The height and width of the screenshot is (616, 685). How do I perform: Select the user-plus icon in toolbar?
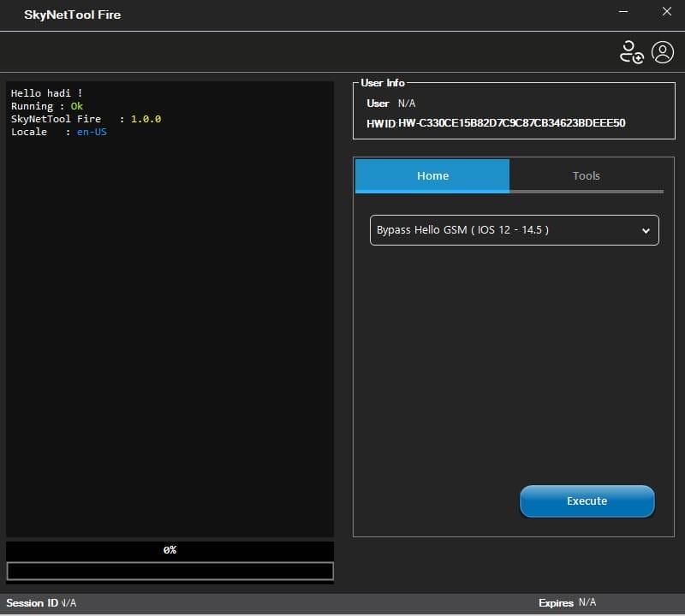click(x=632, y=51)
